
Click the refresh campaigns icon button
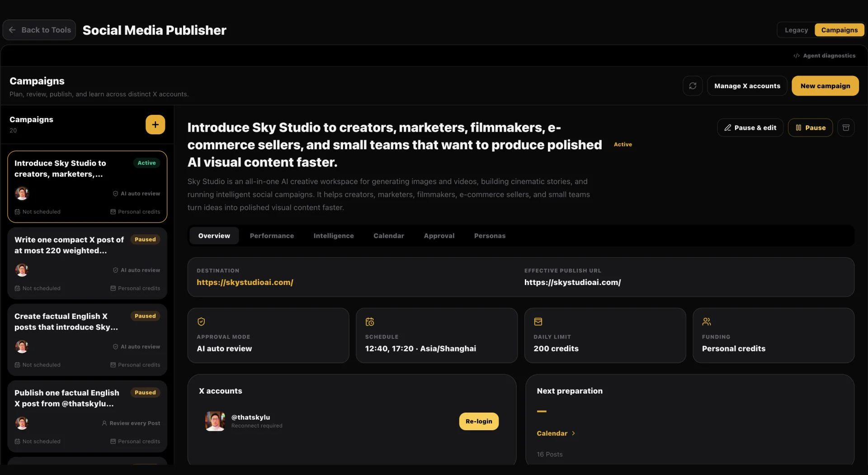(x=693, y=86)
